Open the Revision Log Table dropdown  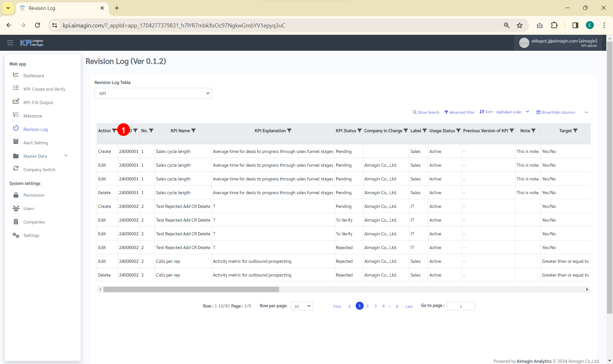point(153,94)
